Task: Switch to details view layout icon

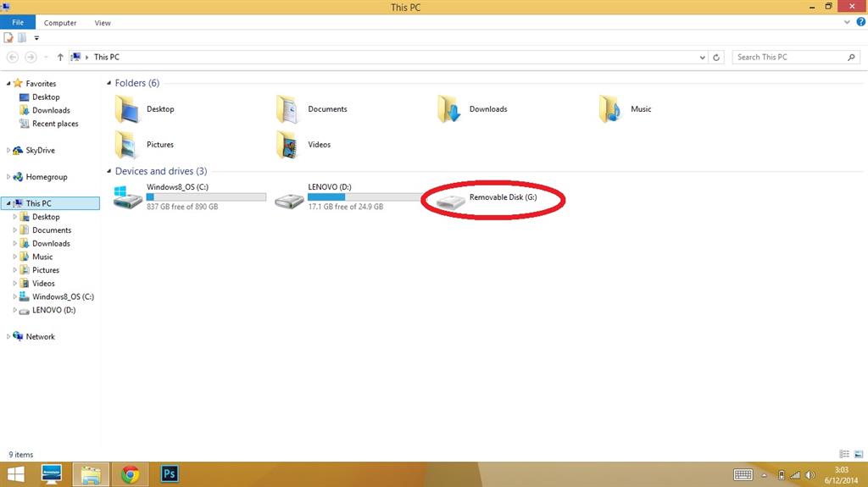Action: pyautogui.click(x=844, y=454)
